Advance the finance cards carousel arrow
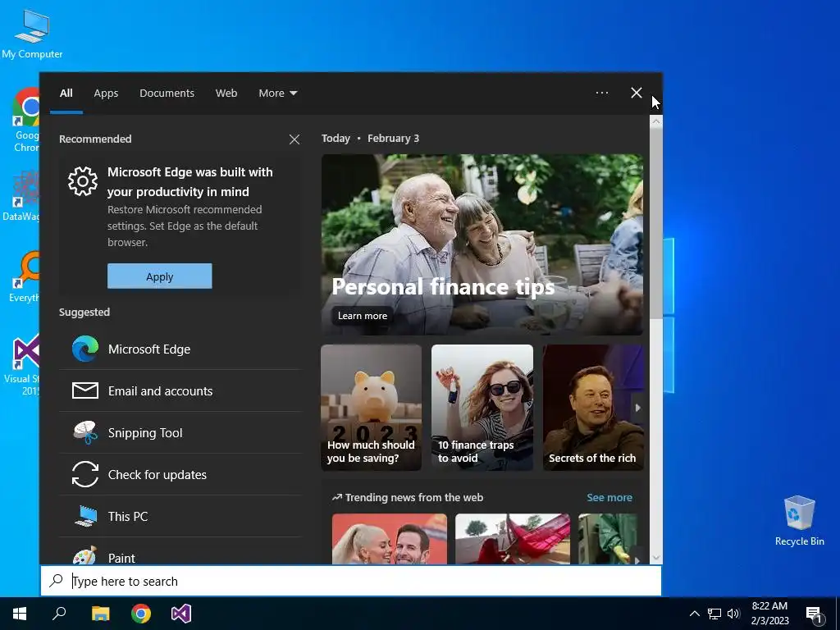 (637, 408)
